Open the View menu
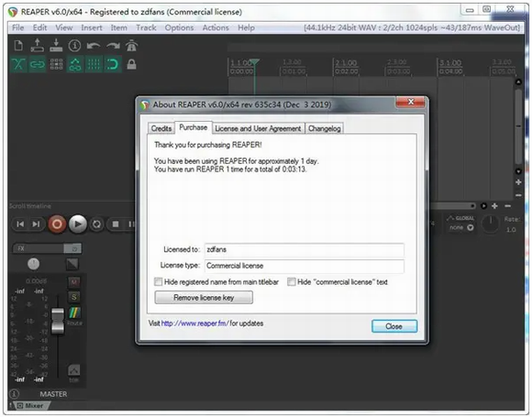The width and height of the screenshot is (532, 417). click(64, 27)
